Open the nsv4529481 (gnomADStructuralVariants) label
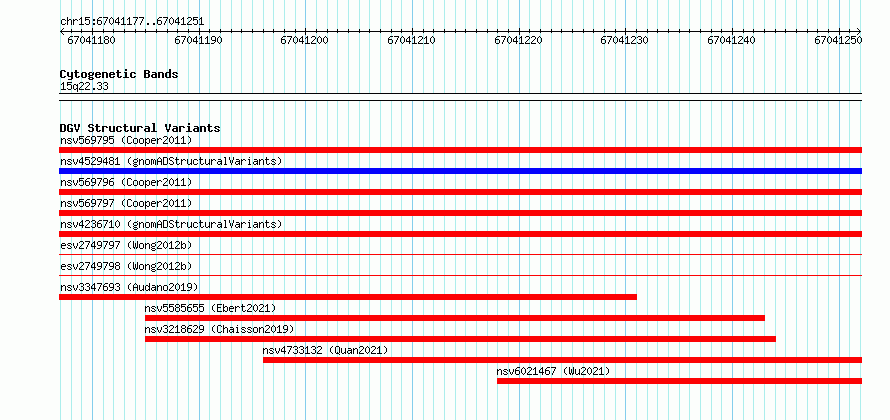 point(171,161)
